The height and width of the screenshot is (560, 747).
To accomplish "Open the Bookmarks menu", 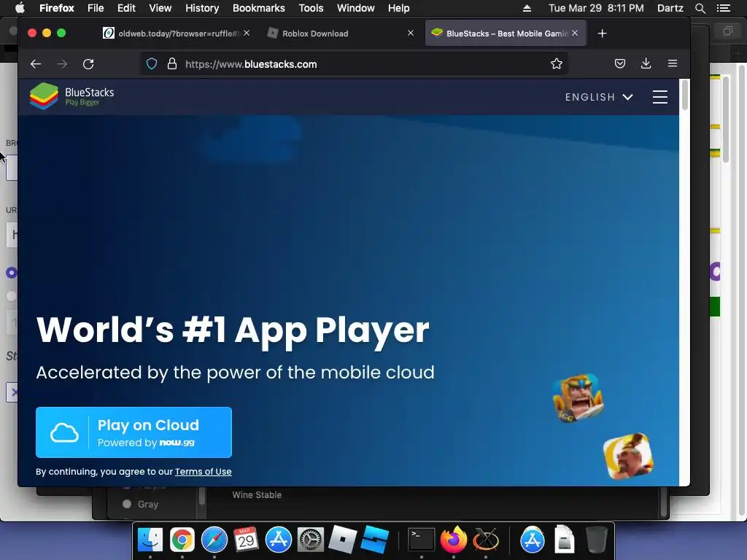I will click(x=259, y=8).
